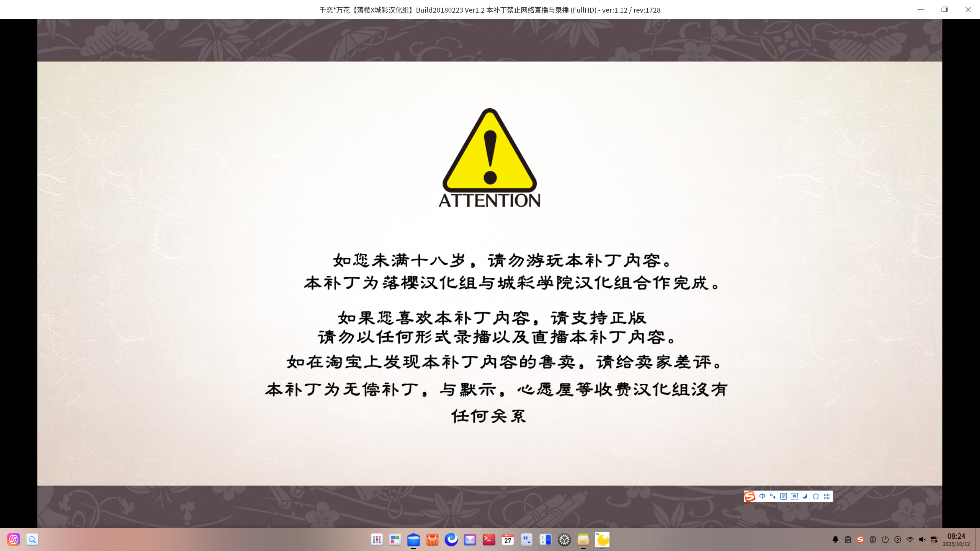Launch the orange shopping bag app store
The height and width of the screenshot is (551, 980).
pos(432,540)
